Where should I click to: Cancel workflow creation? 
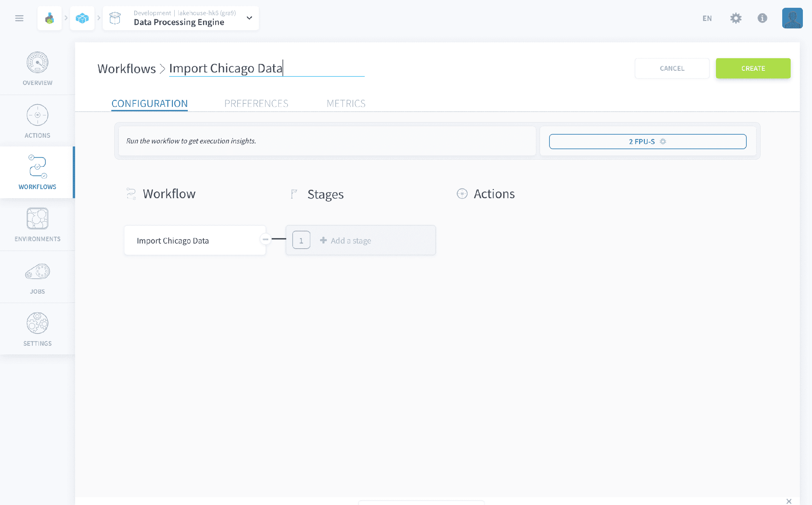[672, 68]
